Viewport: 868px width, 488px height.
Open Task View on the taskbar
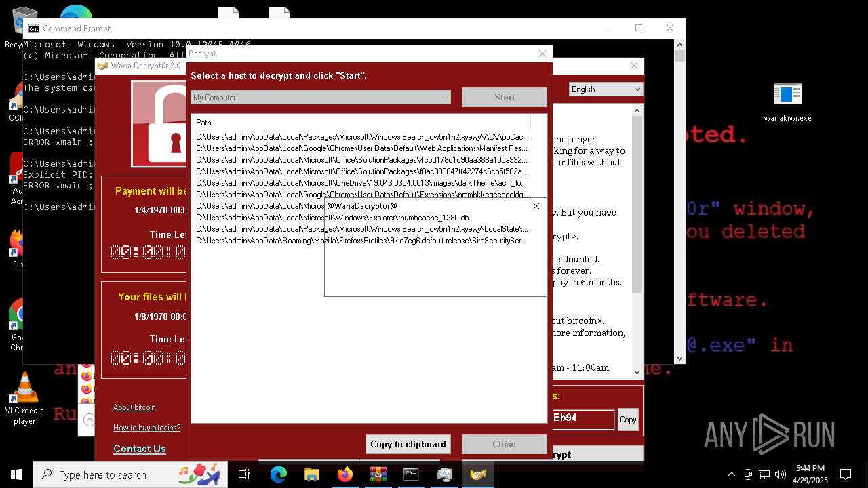(244, 474)
